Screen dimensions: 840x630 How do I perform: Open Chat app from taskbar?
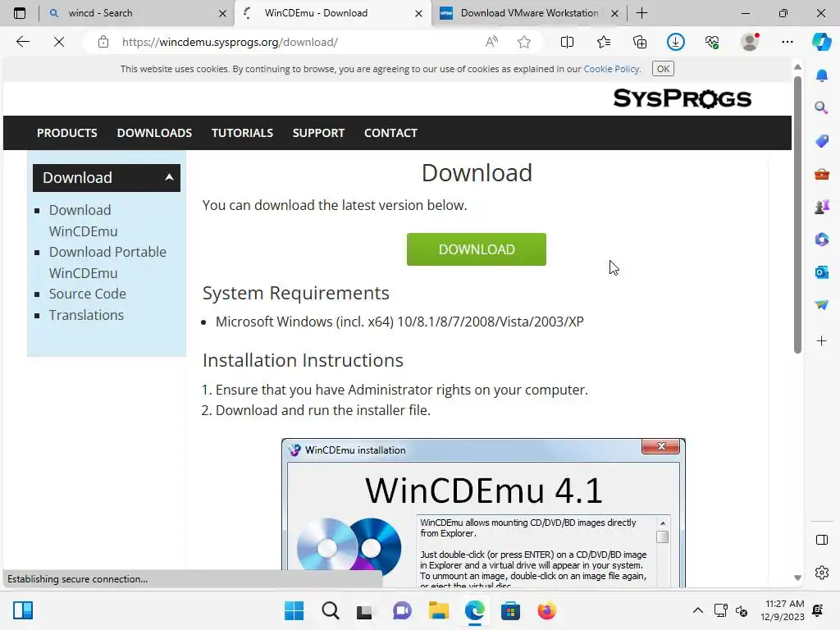[x=402, y=610]
